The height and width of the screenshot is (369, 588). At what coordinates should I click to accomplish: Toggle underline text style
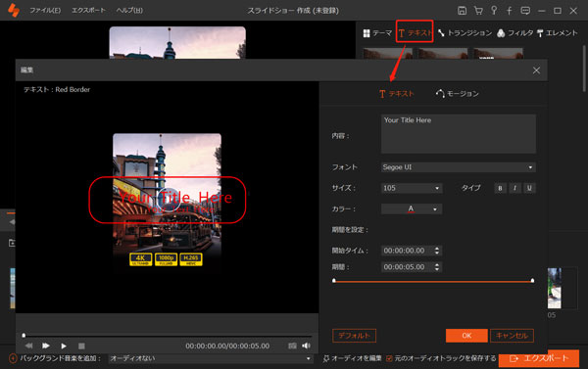[x=529, y=188]
